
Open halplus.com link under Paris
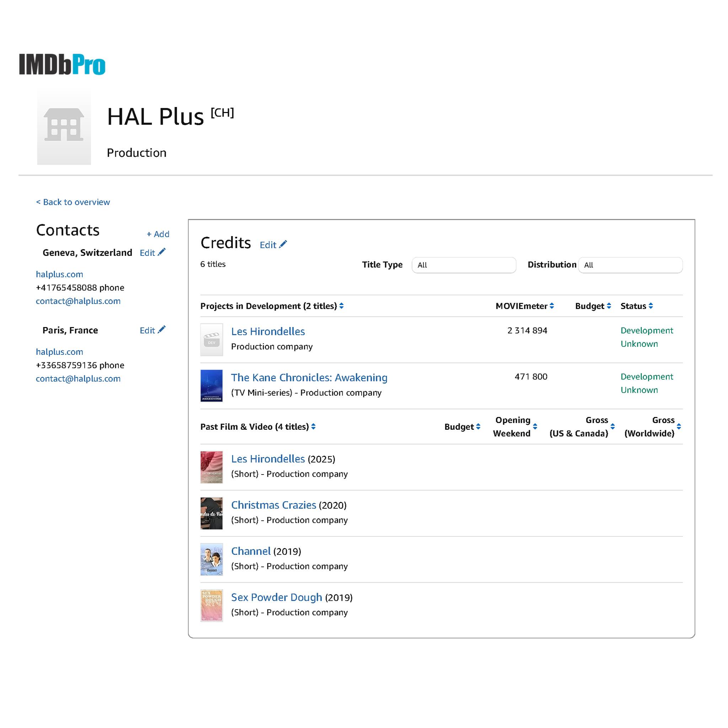tap(59, 352)
